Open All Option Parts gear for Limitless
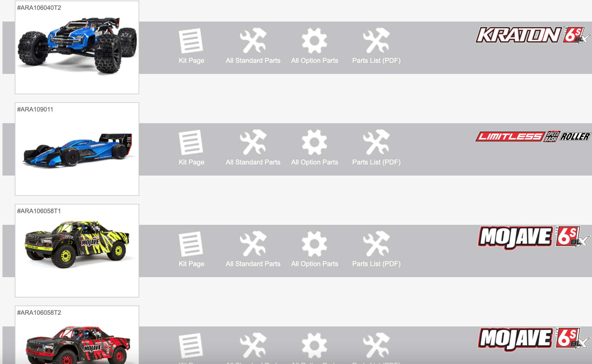The image size is (592, 364). coord(314,142)
